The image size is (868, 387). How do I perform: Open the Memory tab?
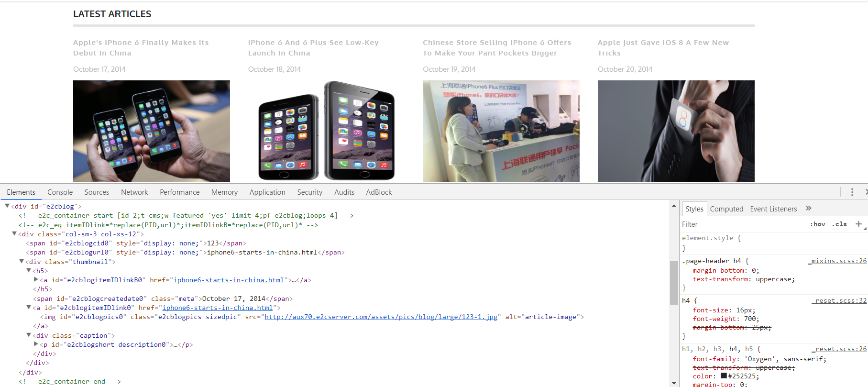(x=224, y=192)
